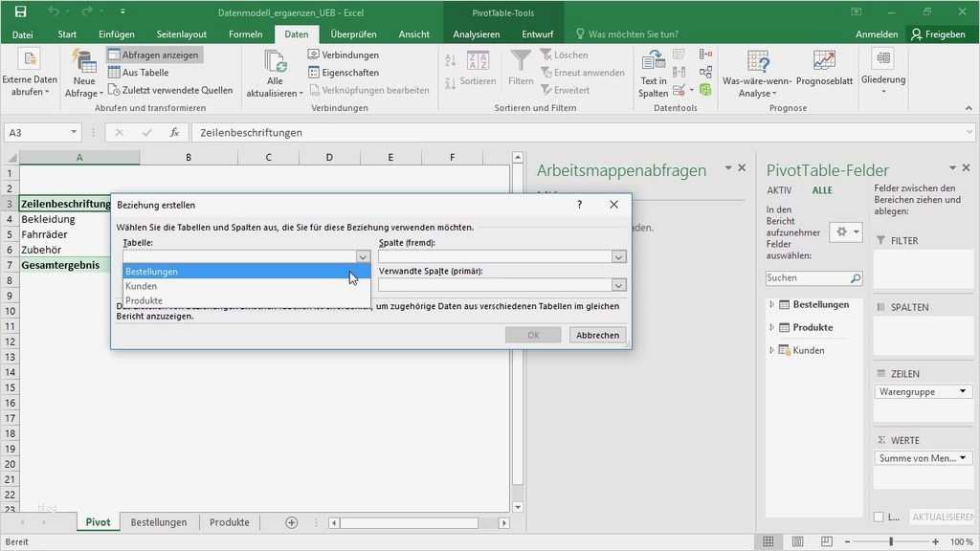Toggle Abfragen anzeigen
980x551 pixels.
[x=154, y=55]
